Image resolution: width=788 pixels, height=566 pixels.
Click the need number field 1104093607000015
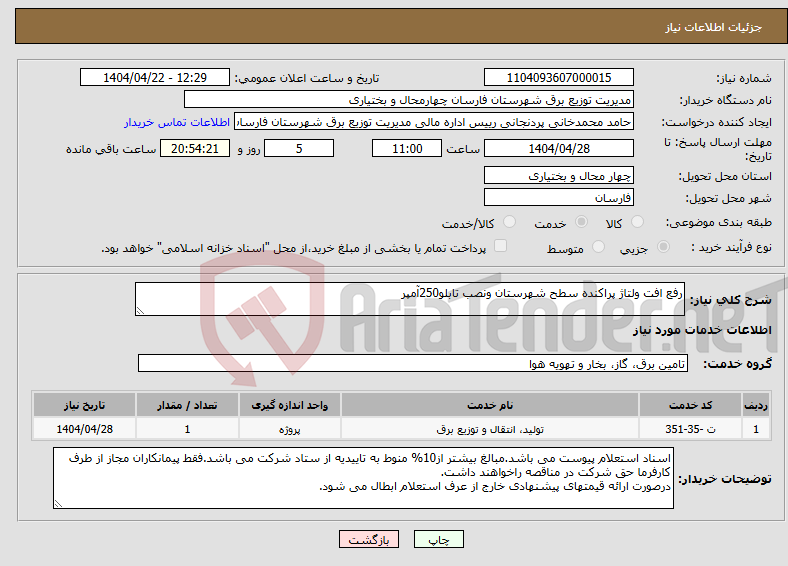[x=558, y=77]
